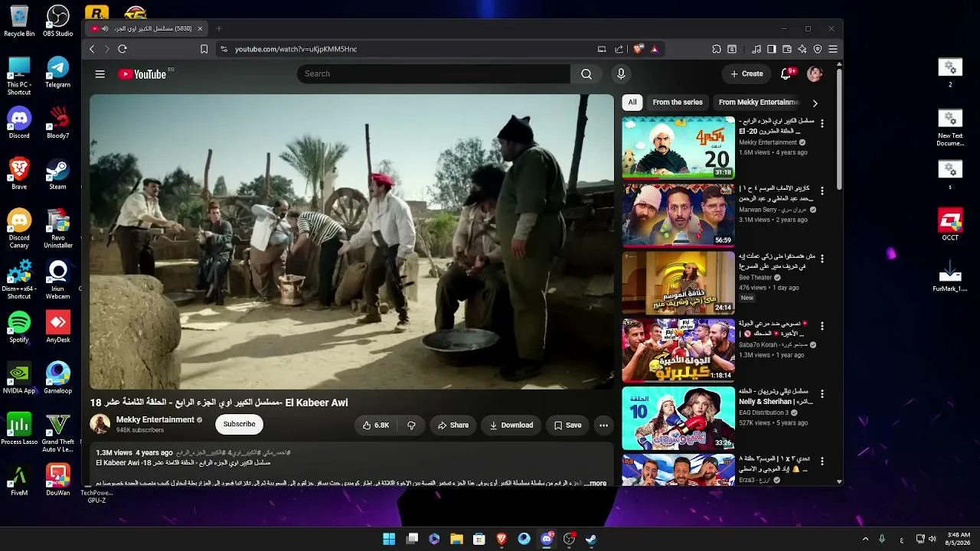980x551 pixels.
Task: Switch to the El Kabeer Awi browser tab
Action: point(145,29)
